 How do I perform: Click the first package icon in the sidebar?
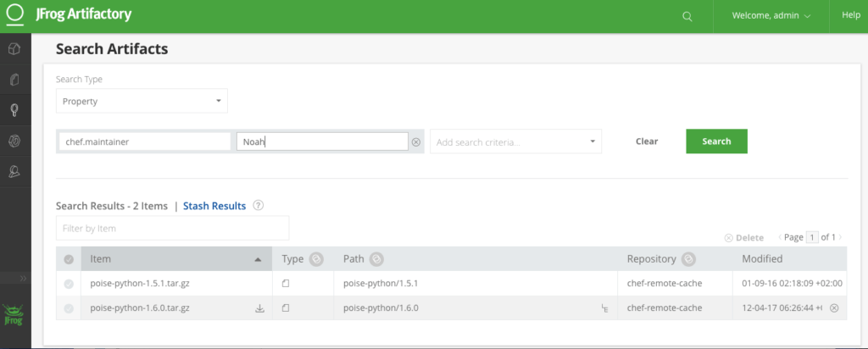point(14,49)
